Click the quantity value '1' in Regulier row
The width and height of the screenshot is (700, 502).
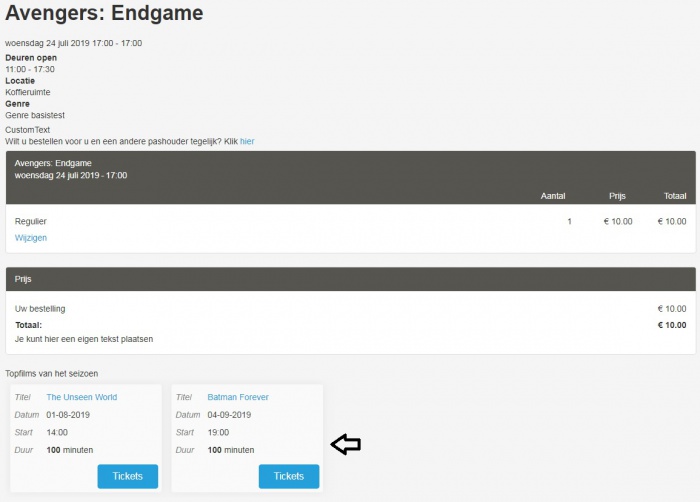point(570,222)
